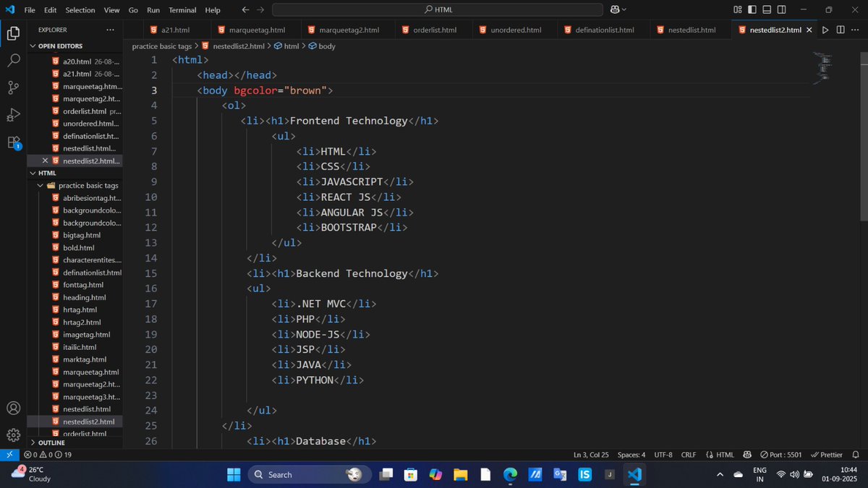Switch to the definationlist.html tab
The image size is (868, 488).
point(605,30)
